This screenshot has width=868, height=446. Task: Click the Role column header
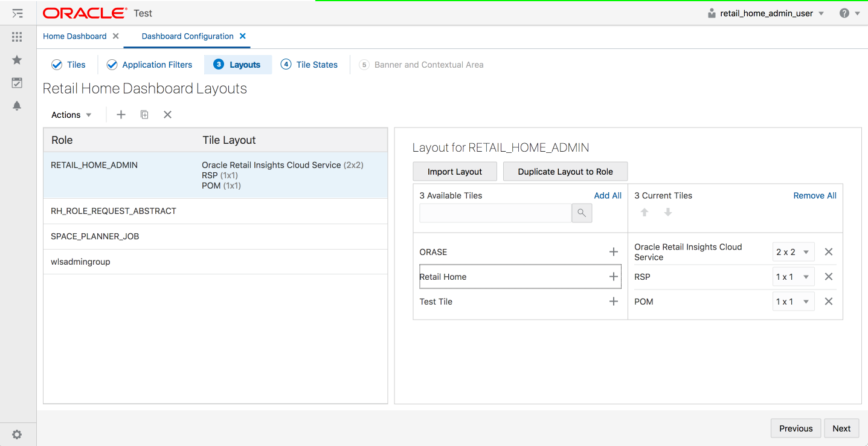tap(62, 140)
